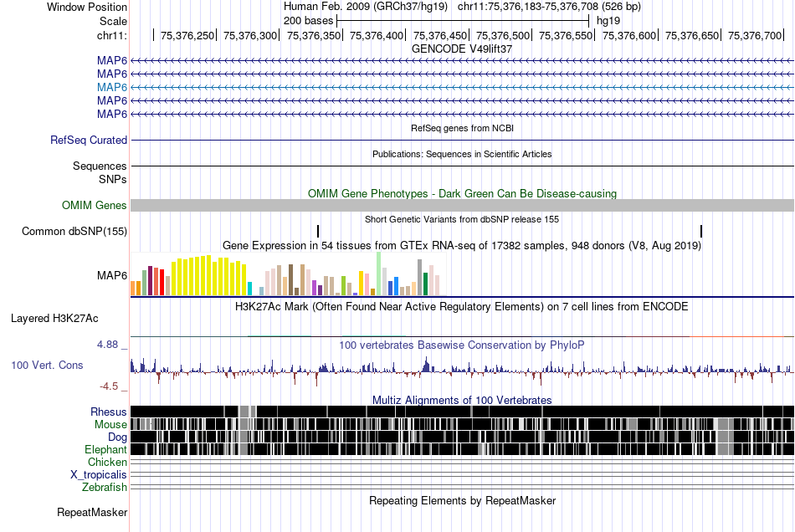This screenshot has height=532, width=795.
Task: Open the Multiz Alignments of 100 Vertebrates title
Action: click(462, 401)
